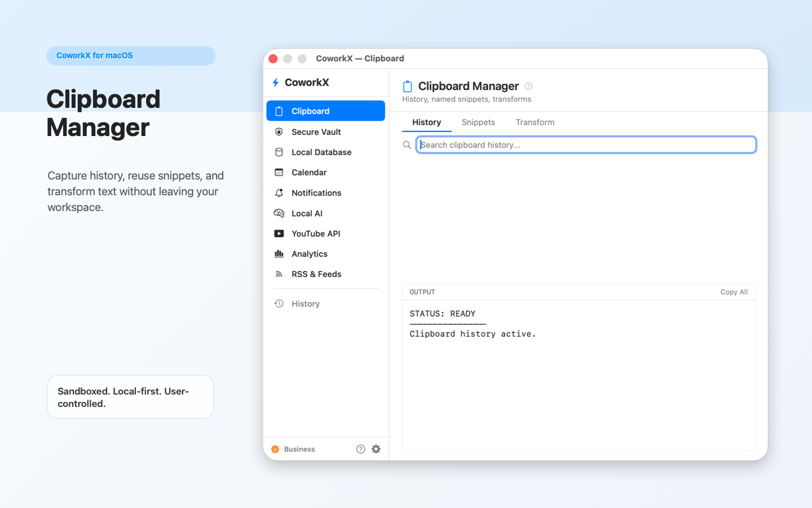Go to Calendar section
812x508 pixels.
pyautogui.click(x=325, y=172)
